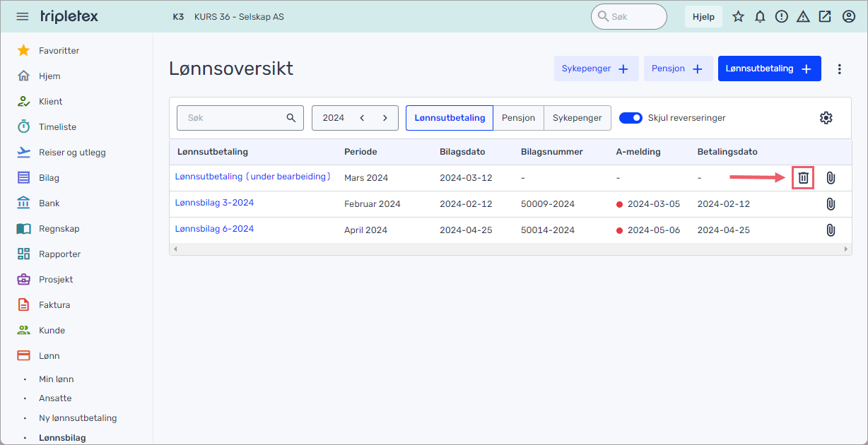Collapse the Lønn sidebar section
The height and width of the screenshot is (445, 868).
coord(49,356)
